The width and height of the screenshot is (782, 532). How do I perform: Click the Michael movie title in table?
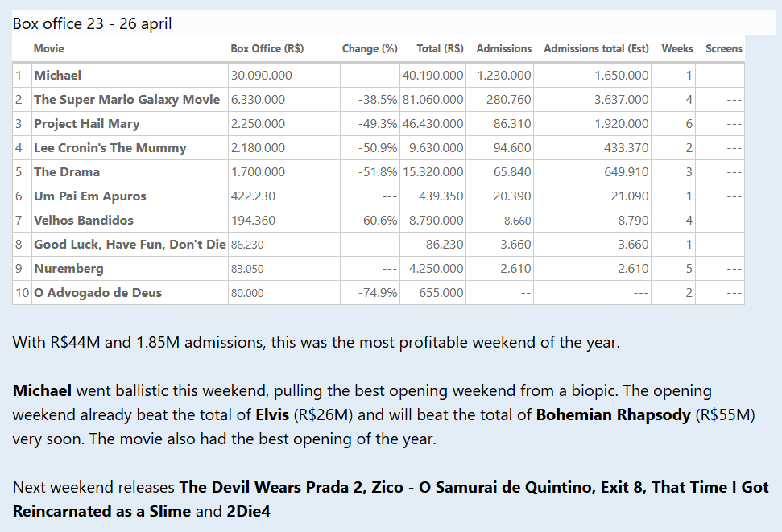[57, 76]
